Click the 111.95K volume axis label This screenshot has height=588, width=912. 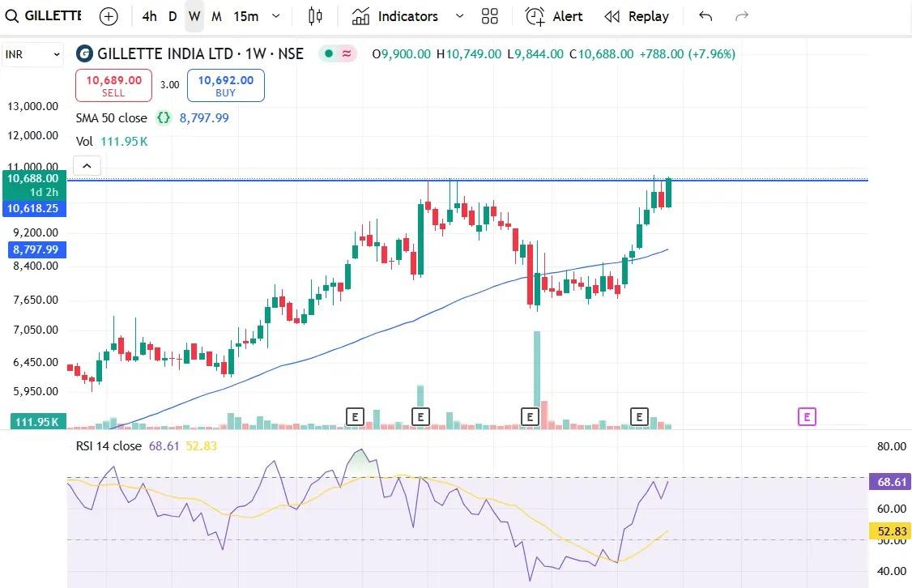38,422
